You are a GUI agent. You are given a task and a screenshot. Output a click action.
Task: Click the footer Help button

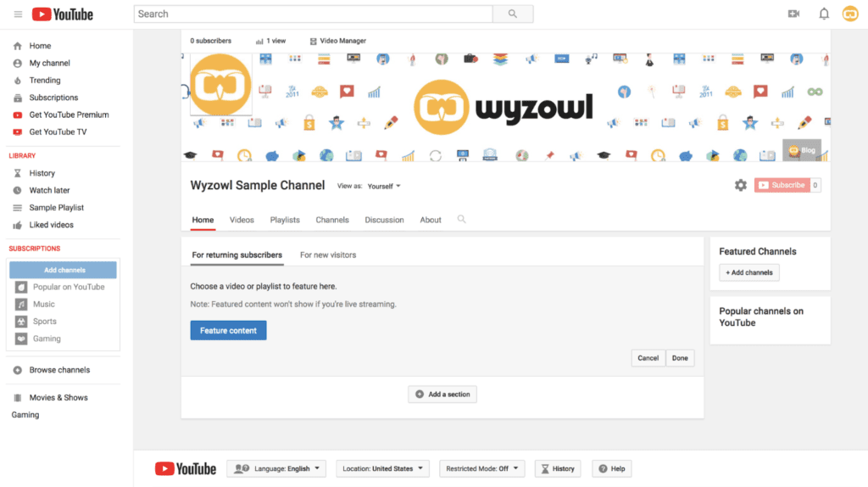(612, 468)
